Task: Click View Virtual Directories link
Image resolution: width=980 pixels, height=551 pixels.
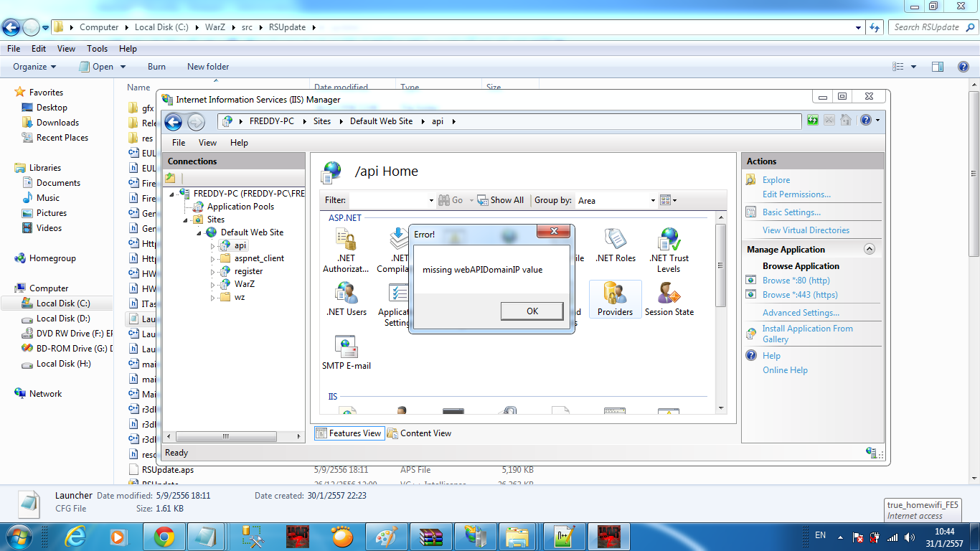Action: [x=806, y=230]
